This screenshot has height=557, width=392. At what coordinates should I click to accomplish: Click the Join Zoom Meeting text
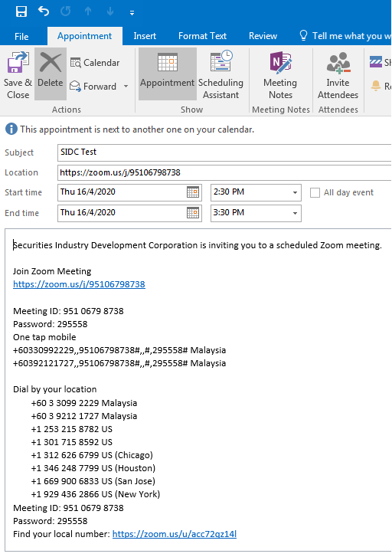pos(52,271)
